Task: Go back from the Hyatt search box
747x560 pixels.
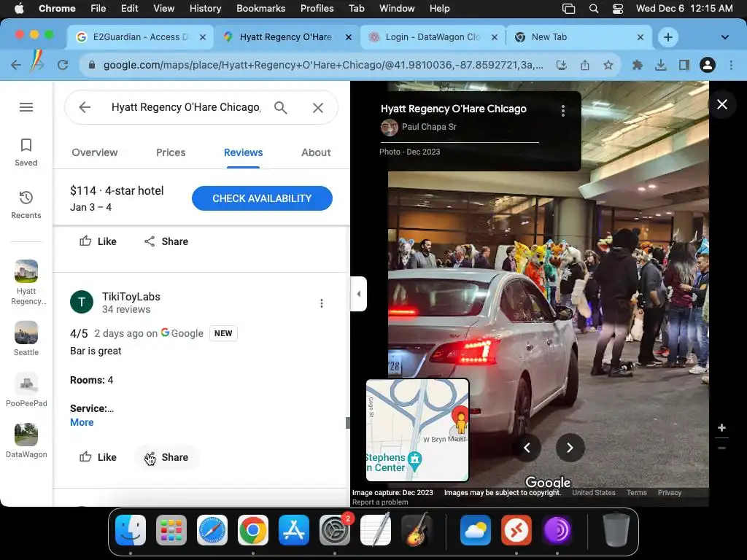Action: [85, 107]
